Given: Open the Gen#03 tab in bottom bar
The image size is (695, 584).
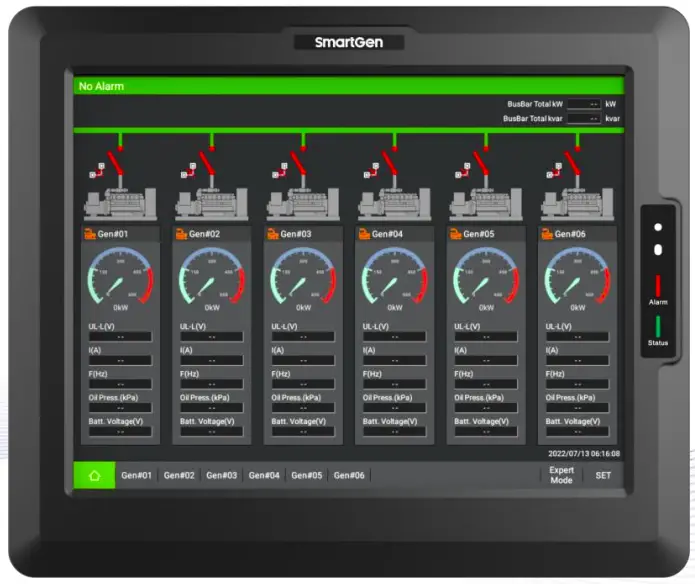Looking at the screenshot, I should pos(222,475).
